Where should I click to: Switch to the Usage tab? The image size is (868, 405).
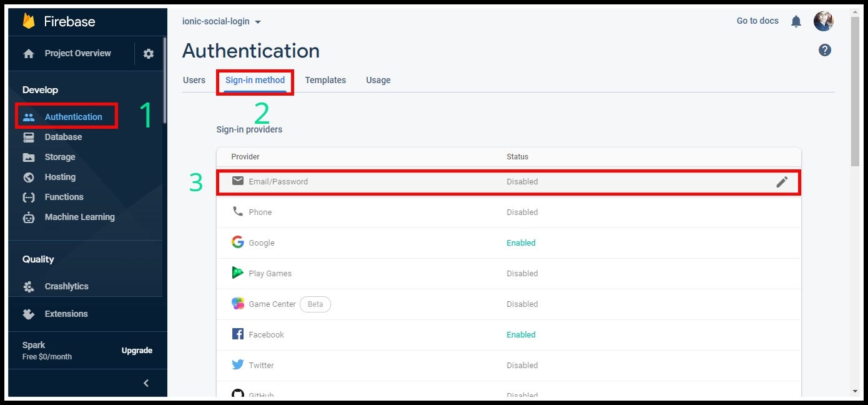click(378, 80)
